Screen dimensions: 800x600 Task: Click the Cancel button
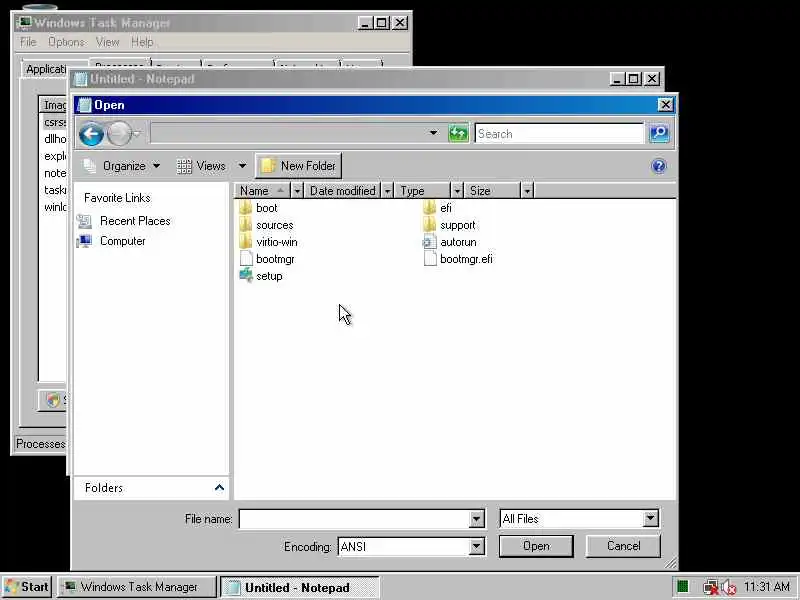(x=623, y=546)
